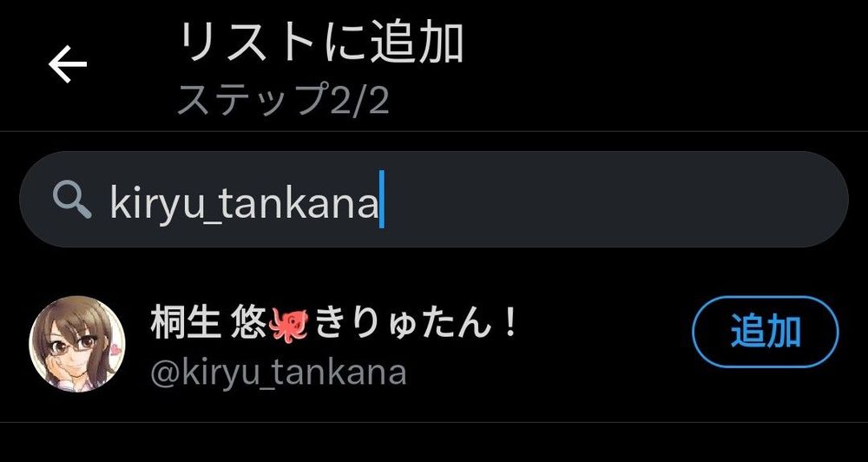
Task: Click the empty area below search results
Action: [x=434, y=443]
